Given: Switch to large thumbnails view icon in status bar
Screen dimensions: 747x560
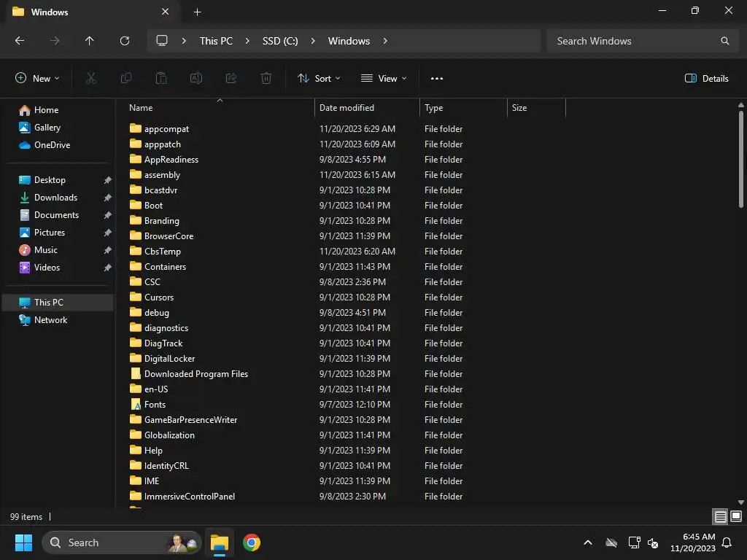Looking at the screenshot, I should [x=736, y=516].
